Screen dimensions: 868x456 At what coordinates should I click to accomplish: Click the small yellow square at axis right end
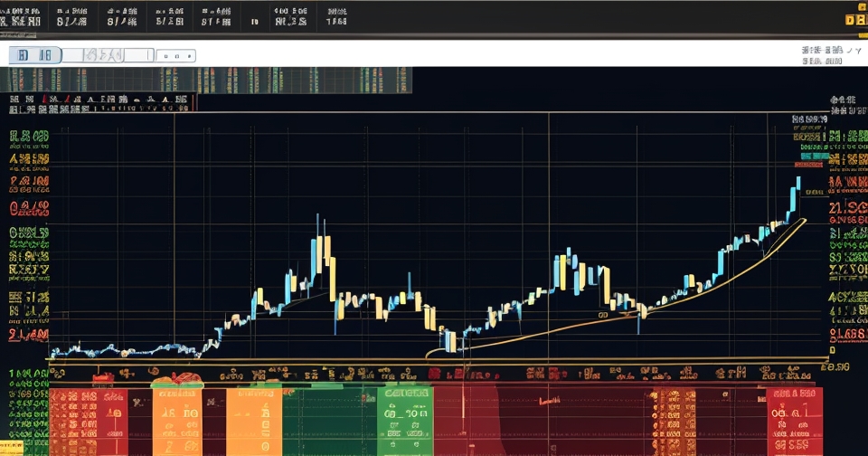pyautogui.click(x=832, y=350)
